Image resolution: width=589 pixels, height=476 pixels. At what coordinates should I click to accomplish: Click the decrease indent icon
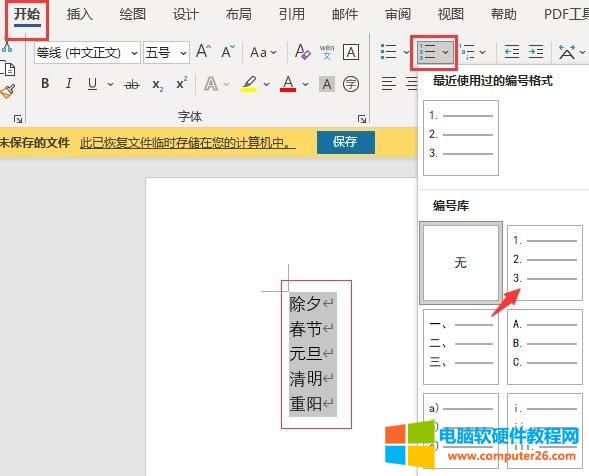[512, 51]
